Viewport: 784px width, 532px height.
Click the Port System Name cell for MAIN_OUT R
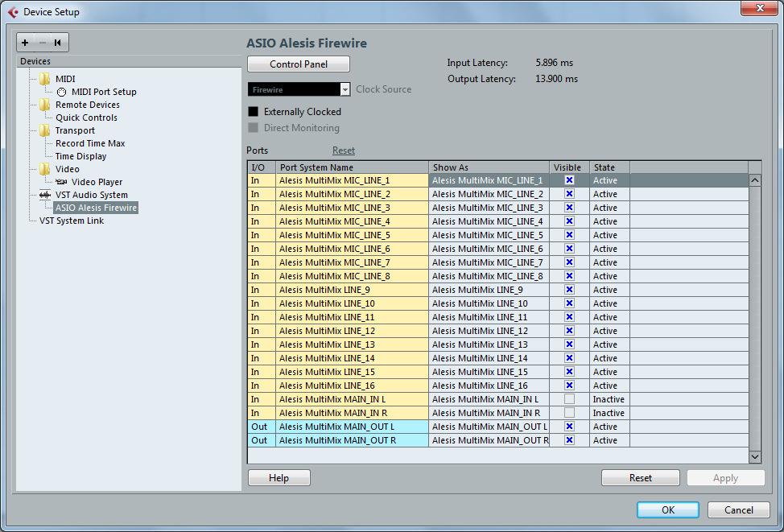pos(352,440)
